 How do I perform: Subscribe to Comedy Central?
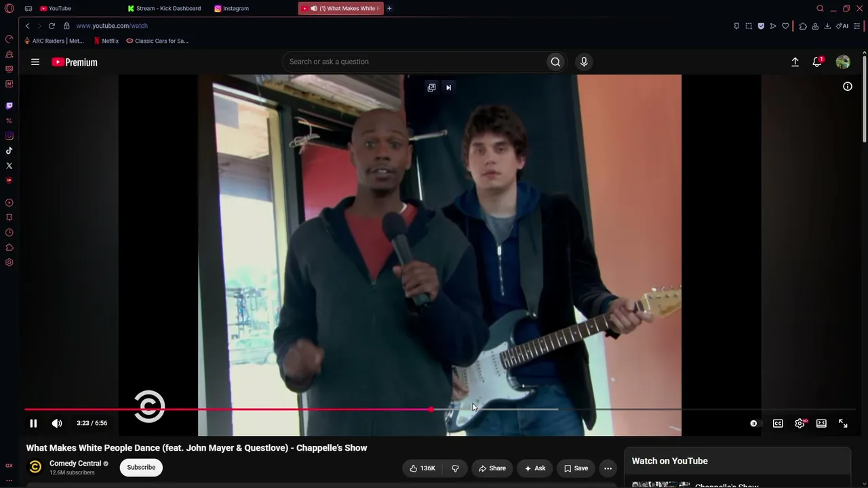coord(141,467)
